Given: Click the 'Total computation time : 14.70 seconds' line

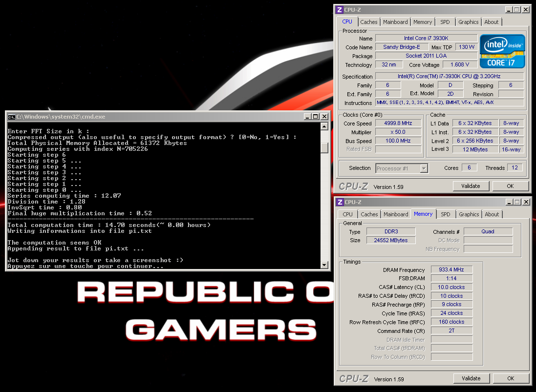Looking at the screenshot, I should [109, 225].
